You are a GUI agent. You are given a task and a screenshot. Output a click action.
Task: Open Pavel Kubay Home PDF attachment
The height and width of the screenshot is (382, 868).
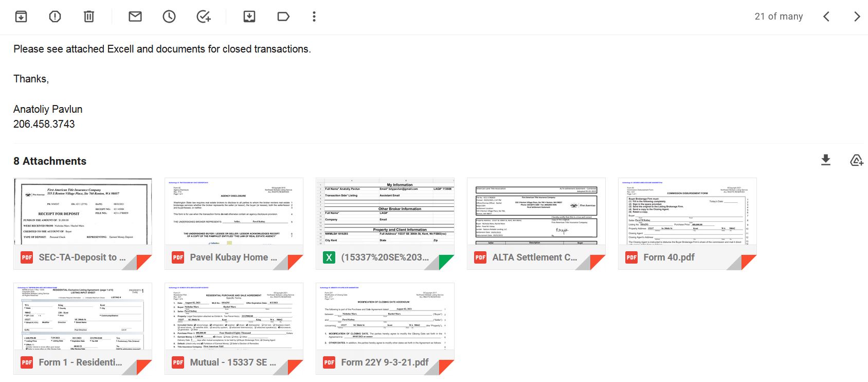click(x=234, y=223)
